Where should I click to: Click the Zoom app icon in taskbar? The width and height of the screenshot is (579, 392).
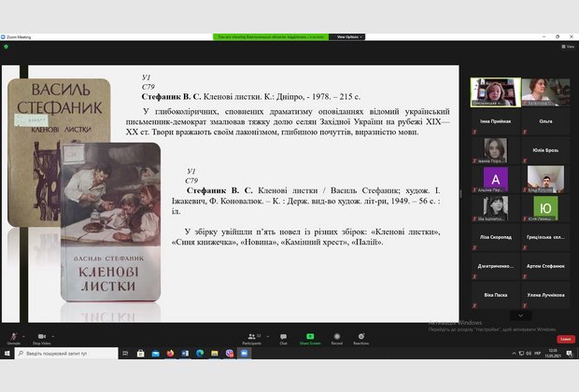click(x=245, y=354)
